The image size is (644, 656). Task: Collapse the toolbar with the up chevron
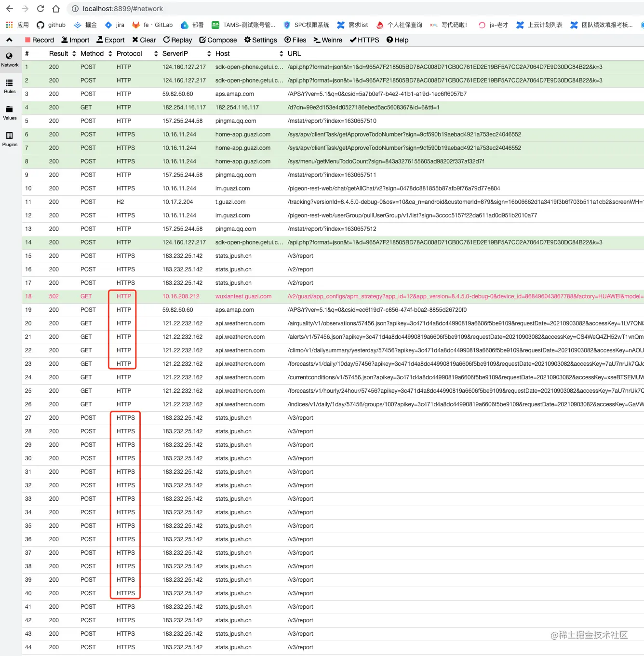9,40
